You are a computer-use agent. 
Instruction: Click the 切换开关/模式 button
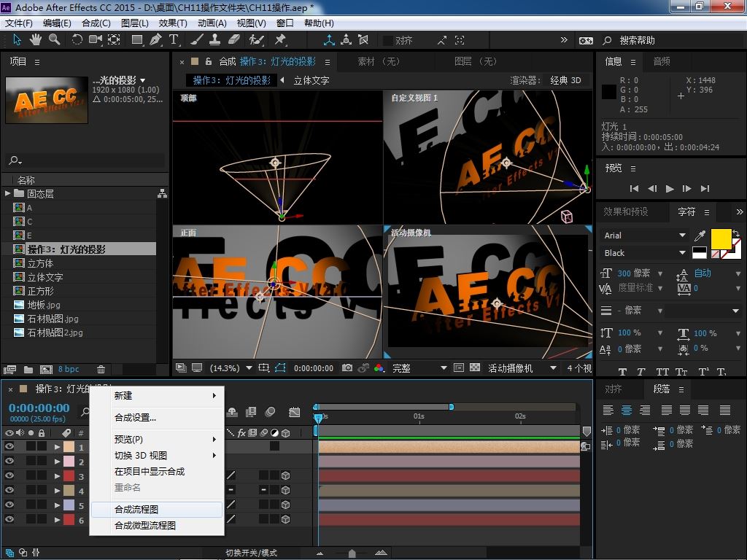[251, 553]
